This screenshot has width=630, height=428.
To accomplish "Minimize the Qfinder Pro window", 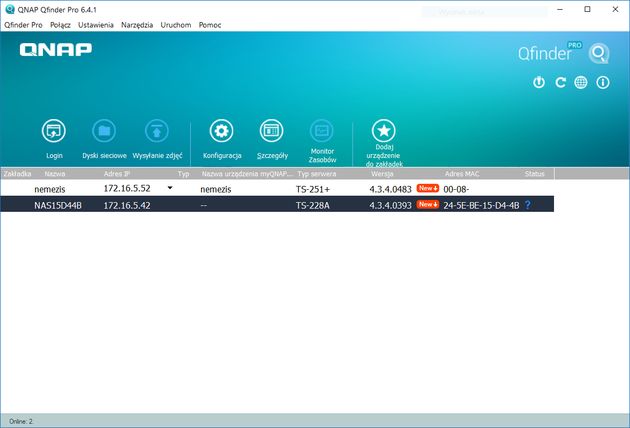I will tap(560, 9).
